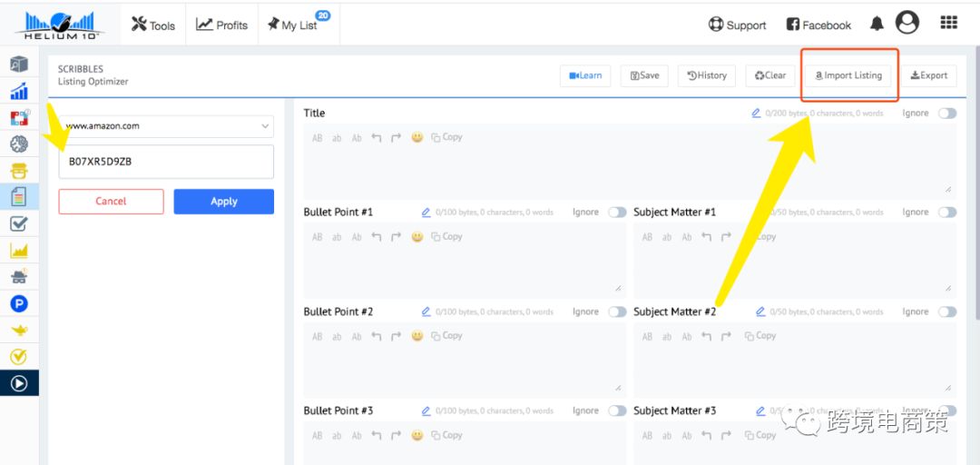This screenshot has height=465, width=980.
Task: Toggle Ignore for Subject Matter #2
Action: pyautogui.click(x=946, y=312)
